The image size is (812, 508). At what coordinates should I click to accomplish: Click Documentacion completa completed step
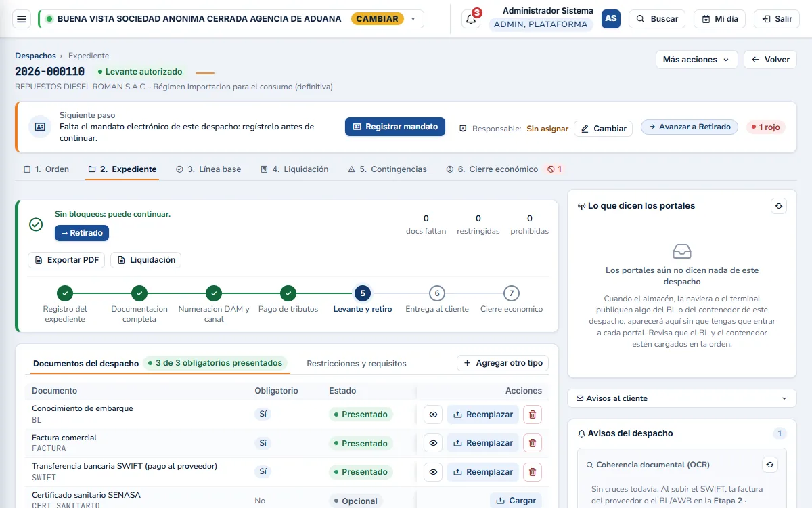(x=139, y=293)
